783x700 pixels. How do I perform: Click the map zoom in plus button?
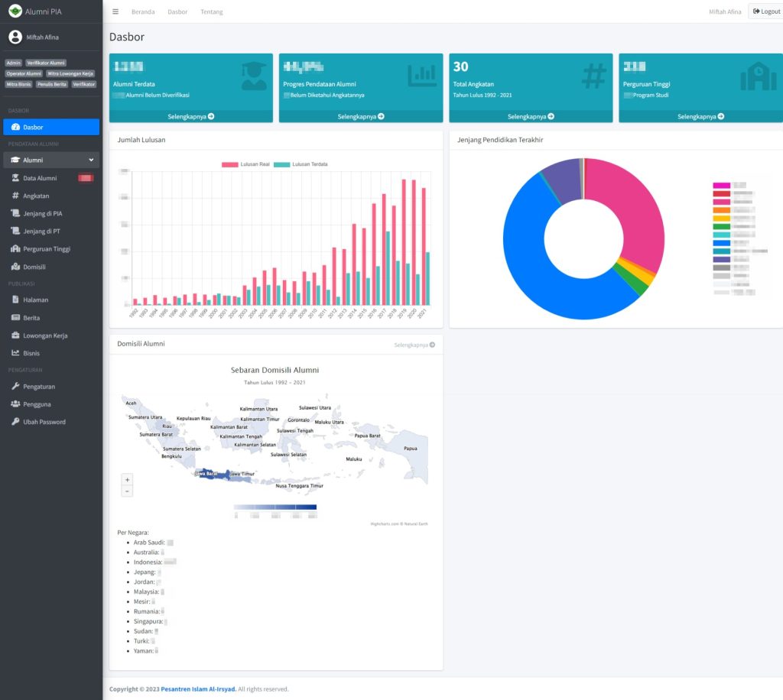click(x=127, y=479)
